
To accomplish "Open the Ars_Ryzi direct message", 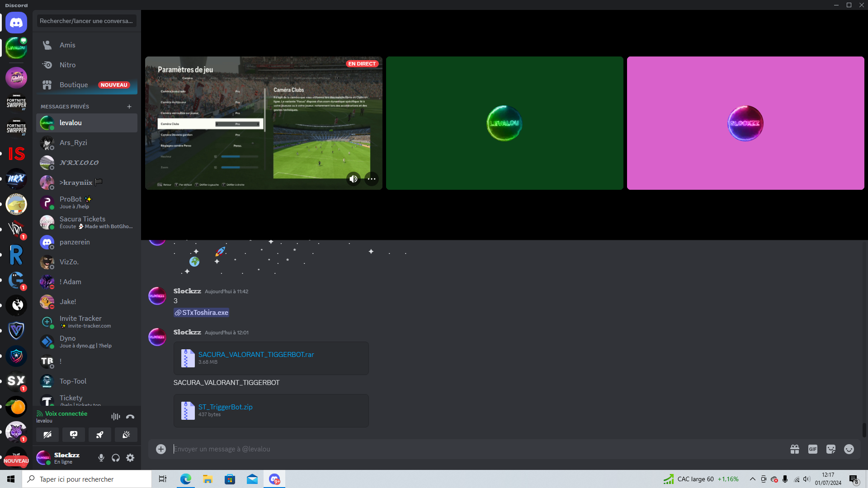I will tap(87, 143).
